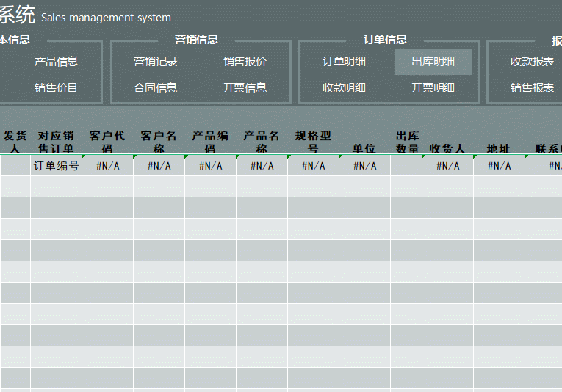562x392 pixels.
Task: Click #N/A cell under 客户代码
Action: coord(107,165)
